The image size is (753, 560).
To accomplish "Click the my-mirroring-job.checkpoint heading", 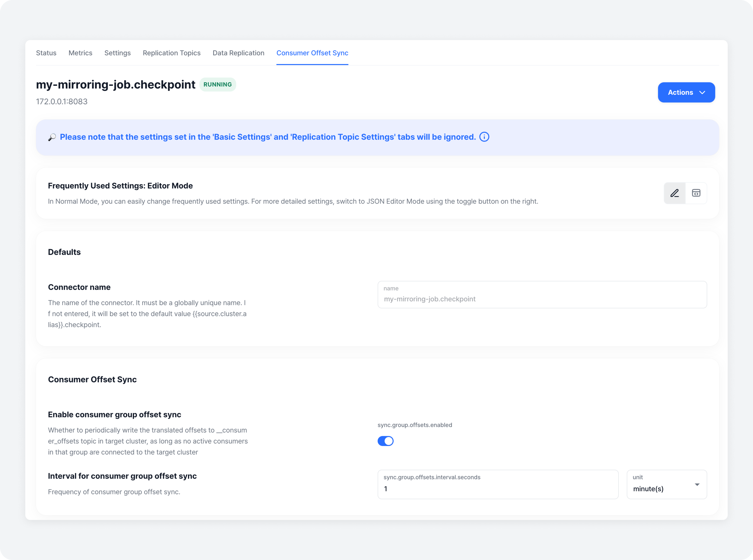I will point(116,85).
